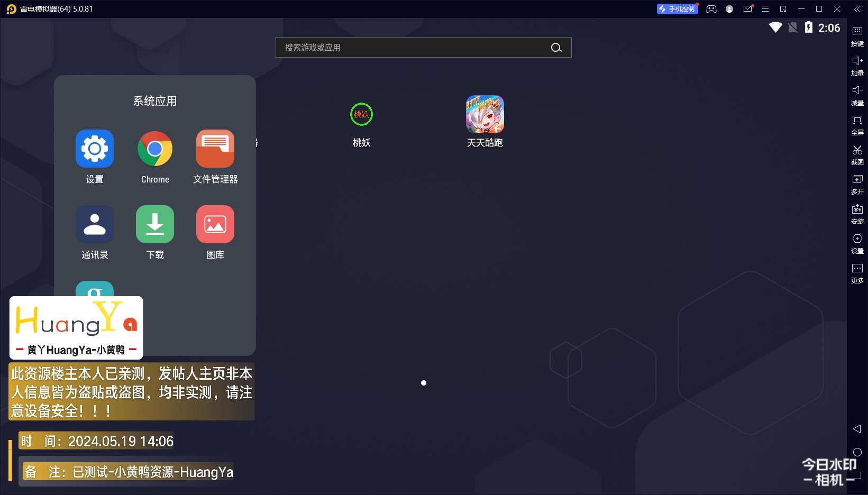Show 更多 more tools in sidebar
Viewport: 868px width, 495px height.
tap(857, 273)
